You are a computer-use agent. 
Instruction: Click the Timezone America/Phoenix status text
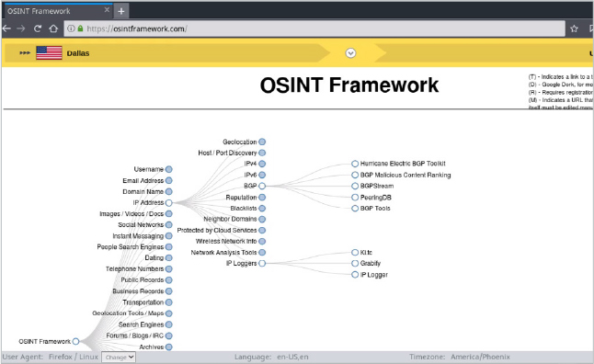[x=460, y=357]
